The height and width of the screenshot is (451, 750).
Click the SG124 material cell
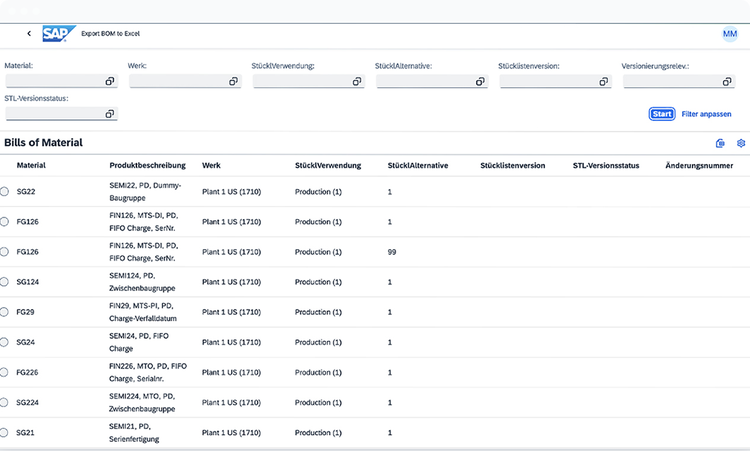tap(28, 282)
